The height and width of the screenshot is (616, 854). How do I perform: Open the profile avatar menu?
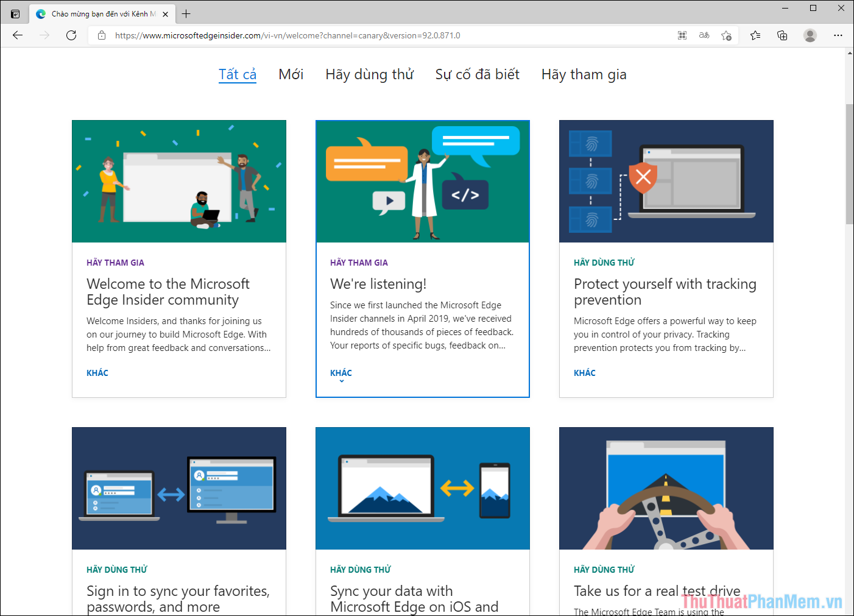click(x=810, y=35)
